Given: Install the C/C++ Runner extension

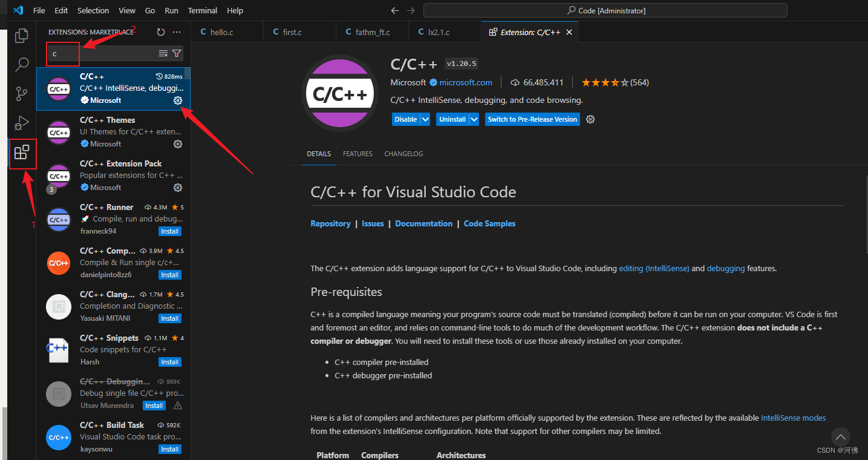Looking at the screenshot, I should (170, 231).
